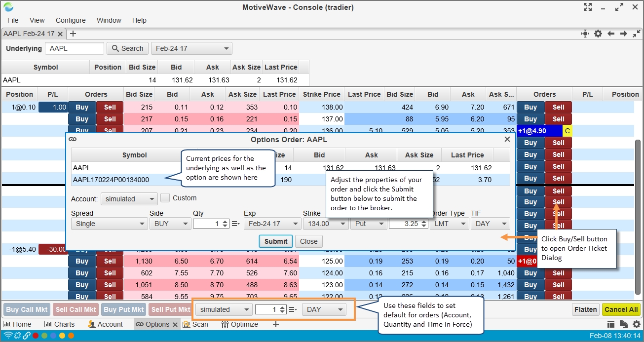Enable the Custom checkbox

tap(165, 198)
